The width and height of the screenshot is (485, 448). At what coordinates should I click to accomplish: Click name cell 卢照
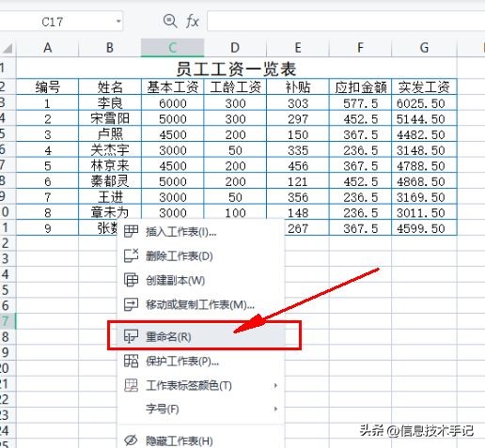click(x=110, y=134)
